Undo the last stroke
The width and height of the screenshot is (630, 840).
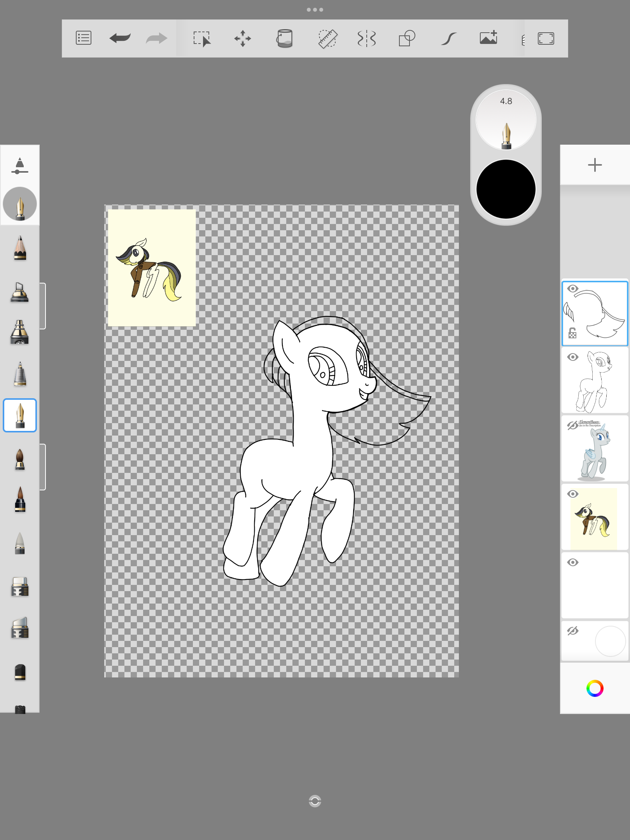(120, 38)
